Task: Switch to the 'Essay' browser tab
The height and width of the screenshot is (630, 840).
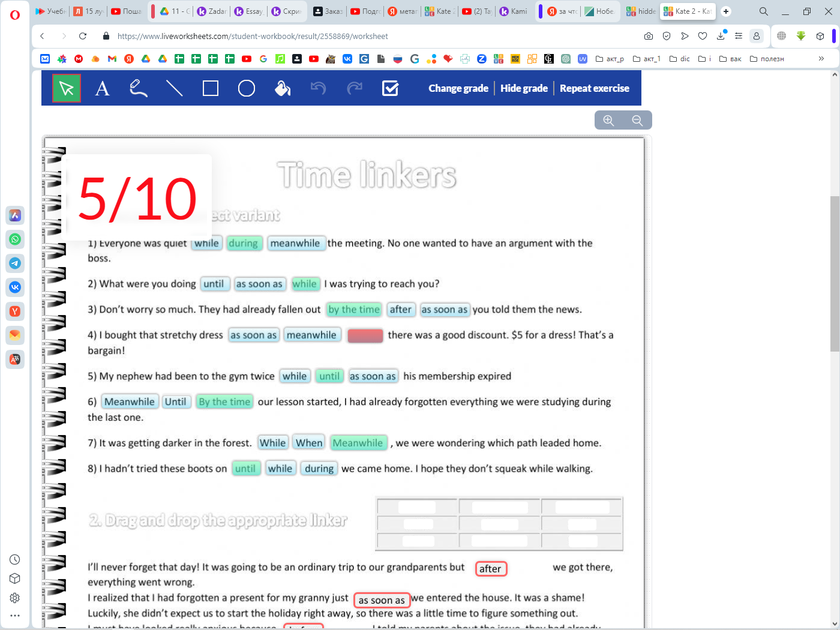Action: [x=249, y=11]
